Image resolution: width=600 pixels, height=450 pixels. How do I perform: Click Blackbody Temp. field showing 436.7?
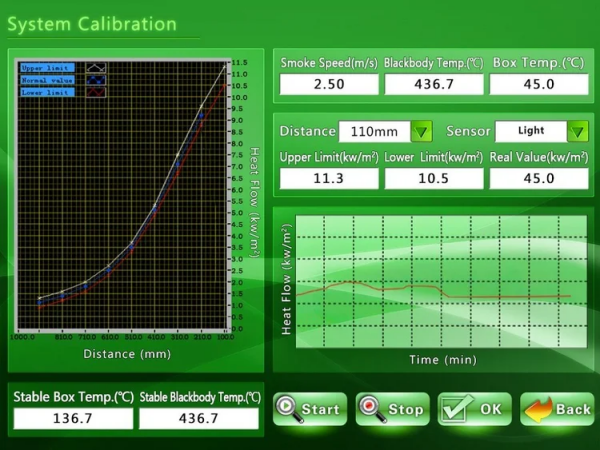pyautogui.click(x=434, y=84)
